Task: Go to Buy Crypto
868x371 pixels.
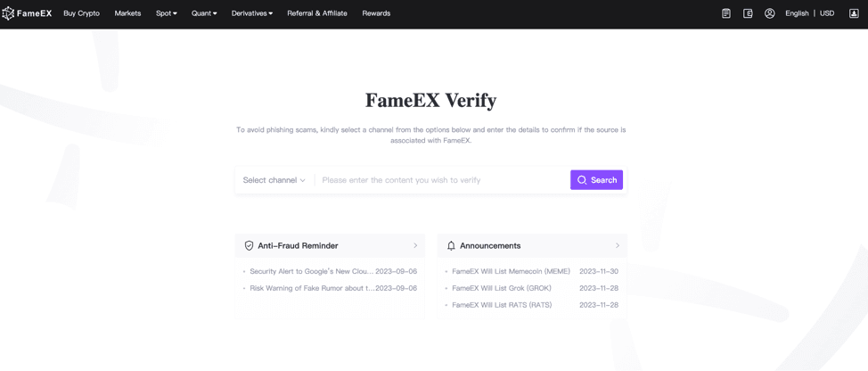Action: point(81,13)
